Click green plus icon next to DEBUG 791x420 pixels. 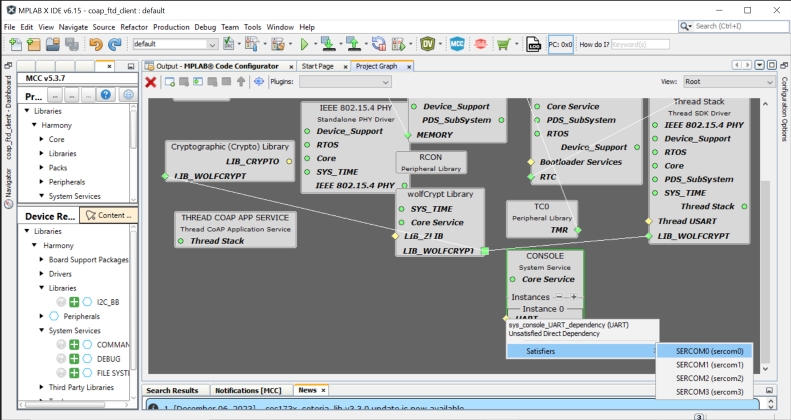click(x=74, y=358)
